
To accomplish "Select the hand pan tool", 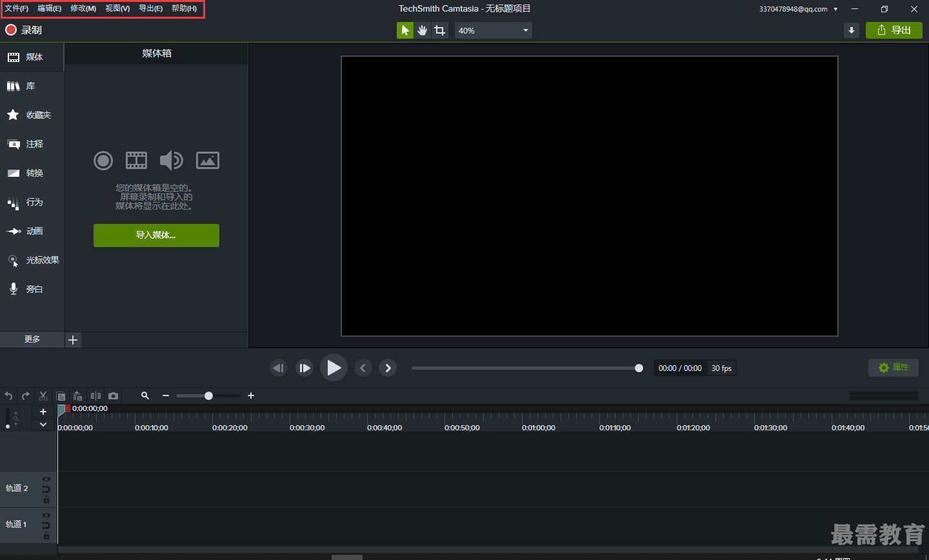I will tap(423, 30).
